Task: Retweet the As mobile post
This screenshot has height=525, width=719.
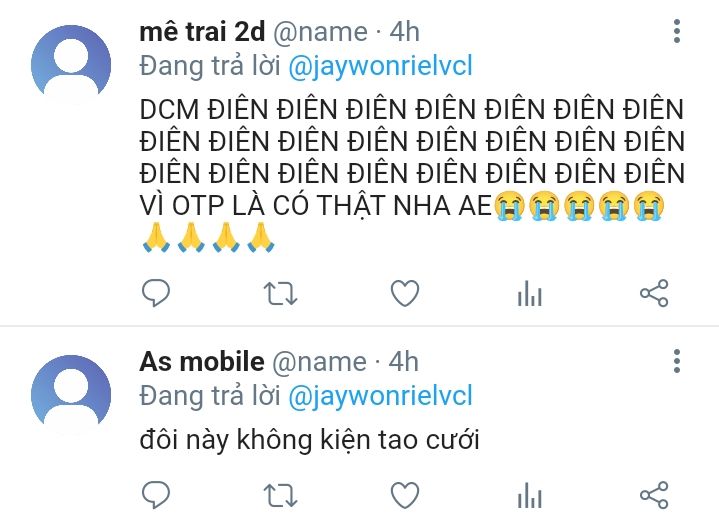Action: [280, 496]
